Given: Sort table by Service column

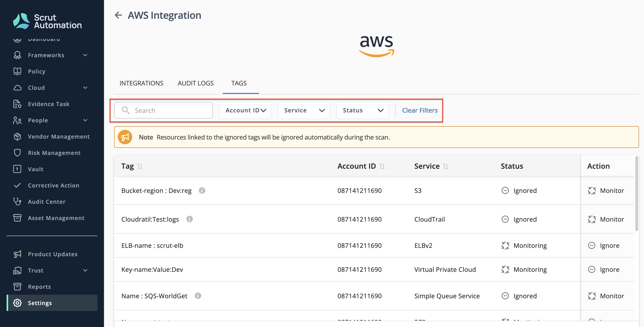Looking at the screenshot, I should point(446,166).
